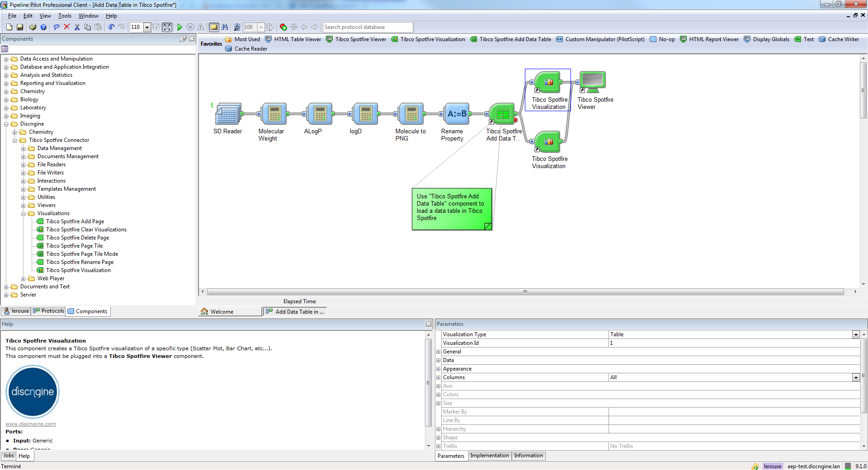
Task: Select Tibco Spotfire Add Data Table node
Action: point(502,114)
